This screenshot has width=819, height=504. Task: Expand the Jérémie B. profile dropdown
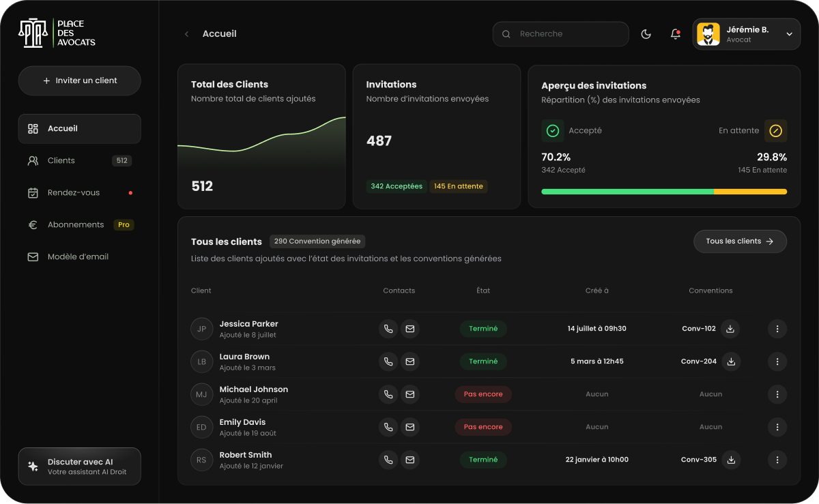[789, 34]
